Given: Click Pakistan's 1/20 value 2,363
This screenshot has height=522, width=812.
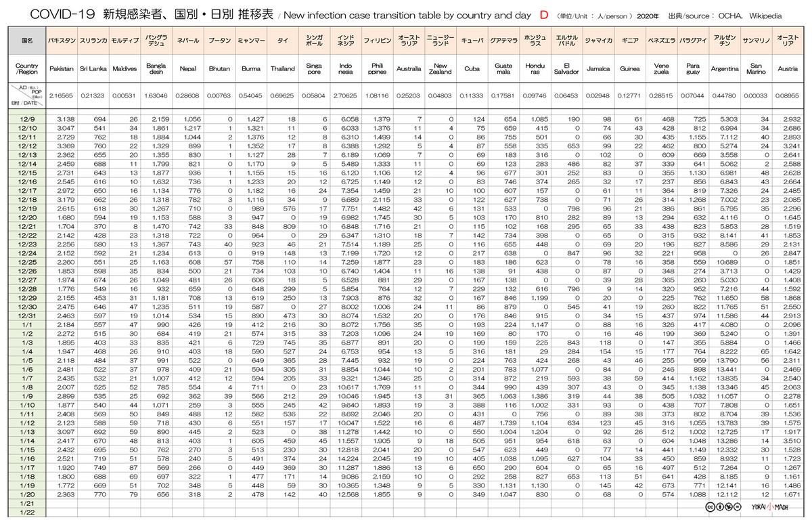Looking at the screenshot, I should (65, 495).
